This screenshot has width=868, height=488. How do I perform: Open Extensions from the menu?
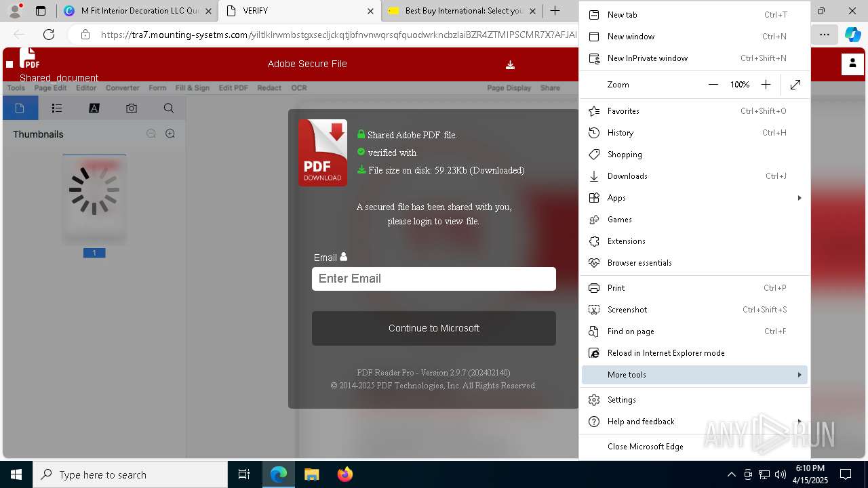pos(694,241)
